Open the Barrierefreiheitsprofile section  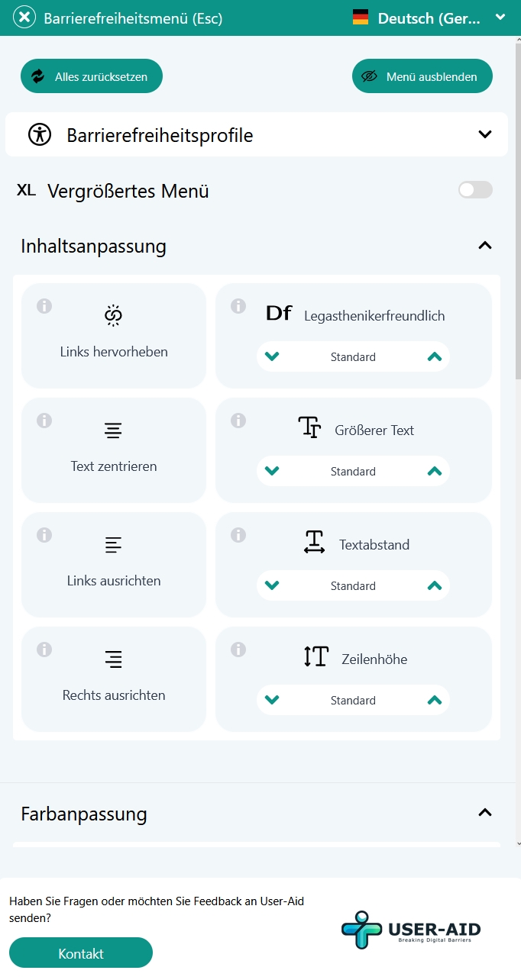click(x=484, y=134)
